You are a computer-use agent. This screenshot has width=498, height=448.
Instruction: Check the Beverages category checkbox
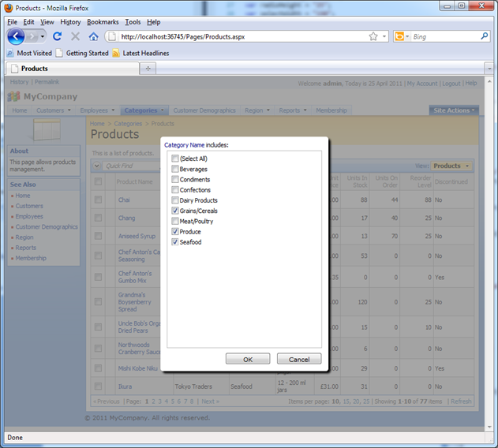coord(174,169)
